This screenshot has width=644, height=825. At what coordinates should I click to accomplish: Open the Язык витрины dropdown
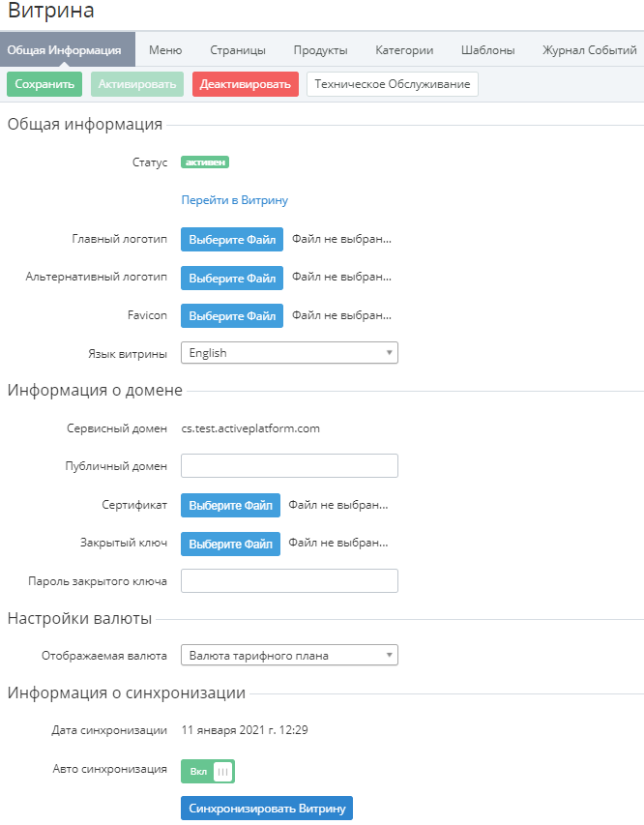(289, 353)
